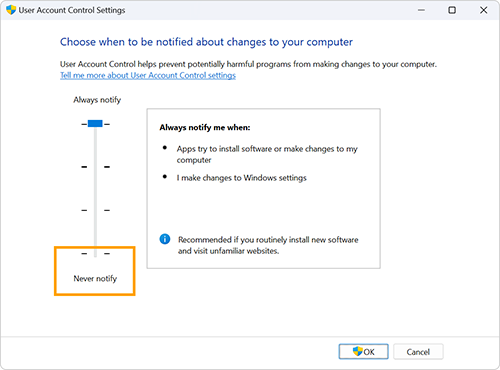
Task: Click the UAC shield icon in title bar
Action: (11, 10)
